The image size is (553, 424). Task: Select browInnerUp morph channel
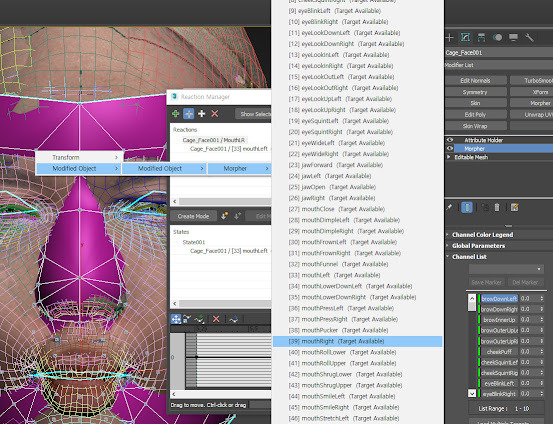(x=499, y=320)
